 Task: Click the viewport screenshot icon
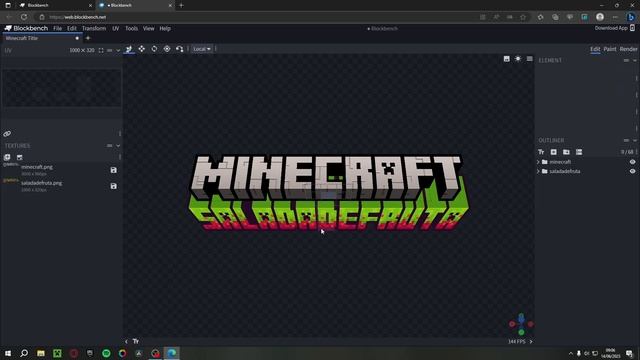point(507,59)
